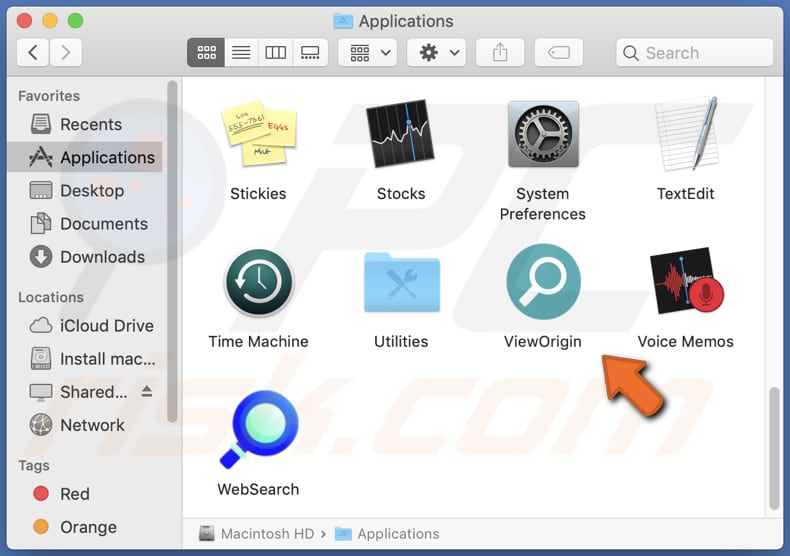The width and height of the screenshot is (790, 556).
Task: Open the TextEdit app icon
Action: coord(686,134)
